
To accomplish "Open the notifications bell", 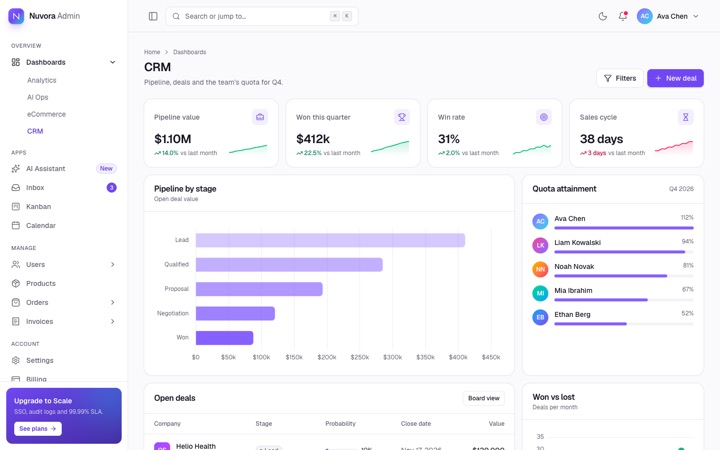I will (623, 16).
